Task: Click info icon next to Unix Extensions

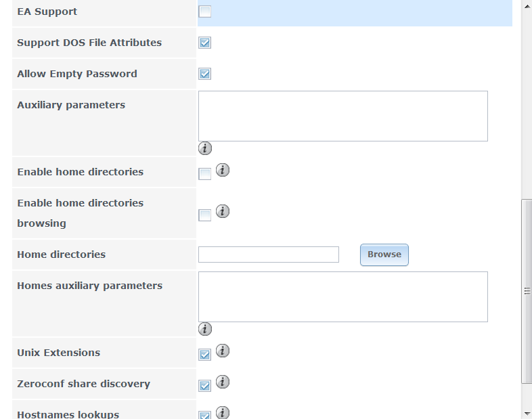Action: [x=223, y=351]
